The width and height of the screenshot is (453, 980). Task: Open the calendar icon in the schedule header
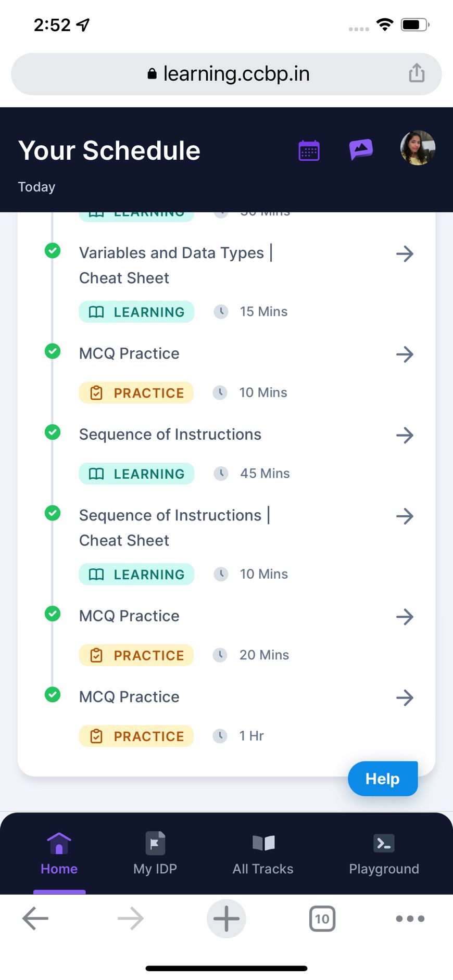click(x=309, y=150)
